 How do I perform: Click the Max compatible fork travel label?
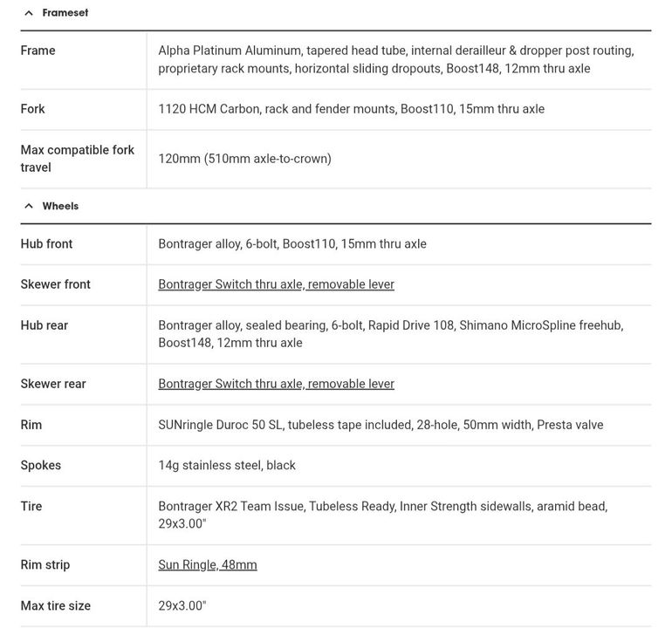point(77,158)
